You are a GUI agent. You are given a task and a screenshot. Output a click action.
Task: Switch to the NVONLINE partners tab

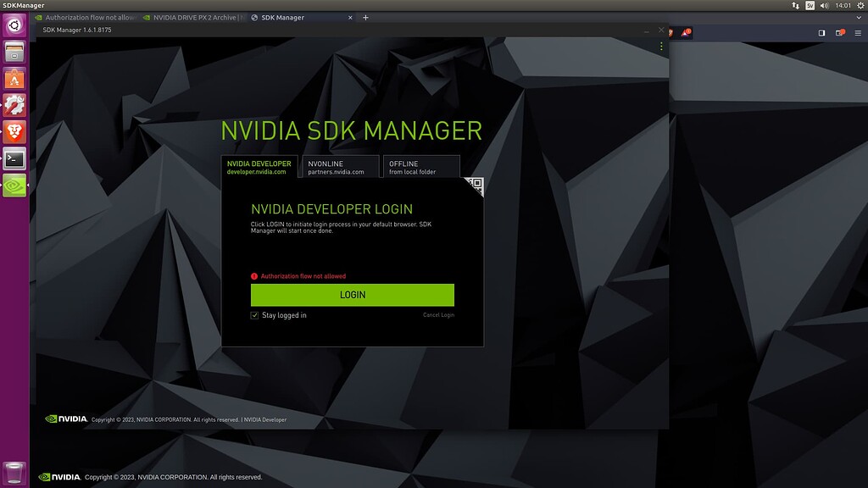pos(339,166)
